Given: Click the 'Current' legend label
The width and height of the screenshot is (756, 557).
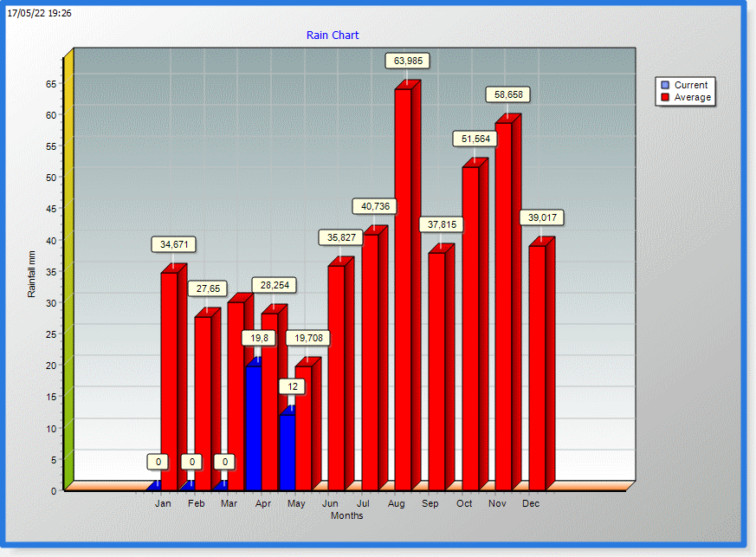Looking at the screenshot, I should (x=691, y=85).
